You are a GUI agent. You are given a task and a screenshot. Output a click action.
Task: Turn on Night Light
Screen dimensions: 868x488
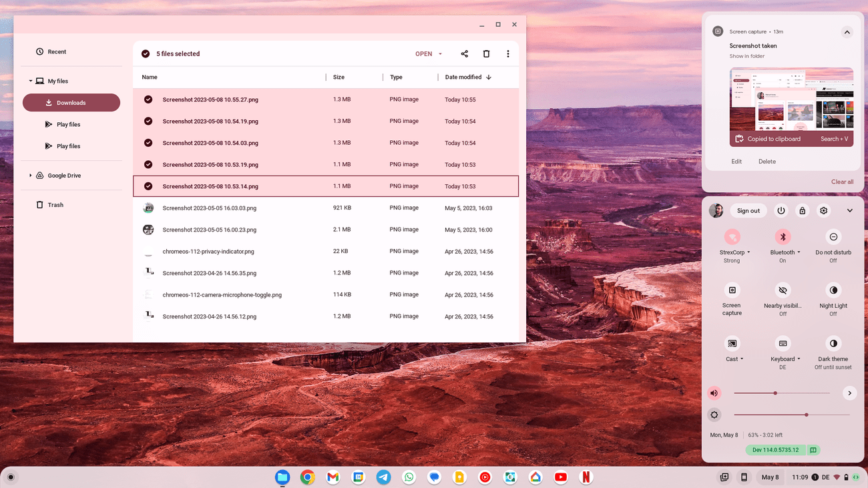[x=833, y=290]
